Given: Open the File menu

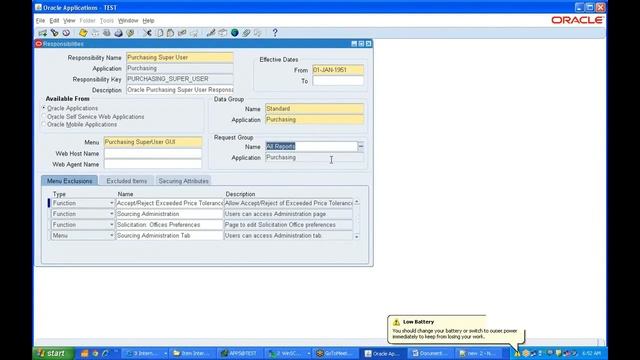Looking at the screenshot, I should pos(40,20).
